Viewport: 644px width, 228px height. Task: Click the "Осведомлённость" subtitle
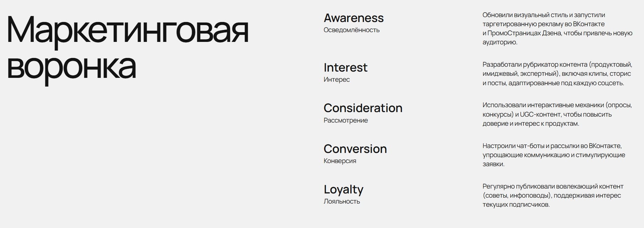tap(351, 30)
